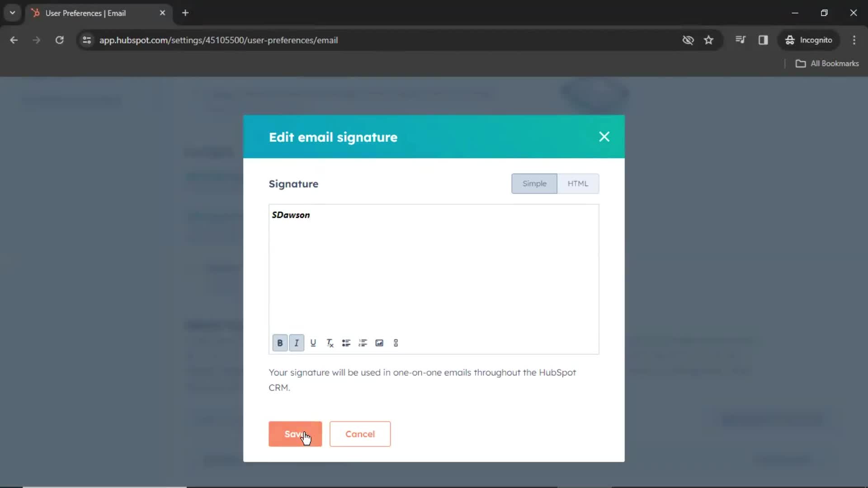Select all signature body text content
Image resolution: width=868 pixels, height=488 pixels.
click(290, 215)
